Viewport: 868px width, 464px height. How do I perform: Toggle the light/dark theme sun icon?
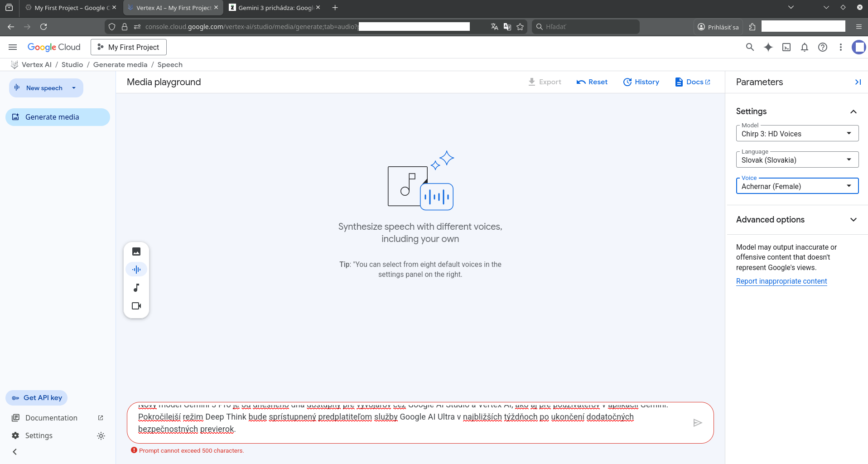(x=101, y=435)
